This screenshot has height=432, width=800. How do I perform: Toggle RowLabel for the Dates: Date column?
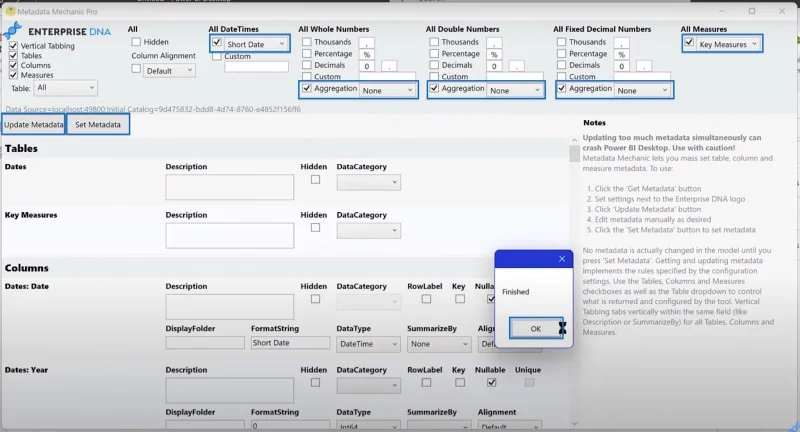[x=426, y=299]
